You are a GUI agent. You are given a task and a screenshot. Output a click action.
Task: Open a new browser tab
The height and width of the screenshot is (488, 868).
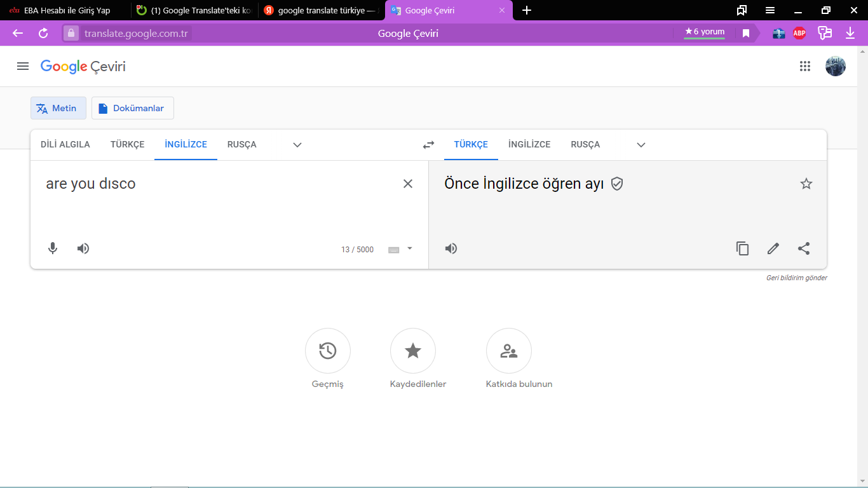click(526, 10)
